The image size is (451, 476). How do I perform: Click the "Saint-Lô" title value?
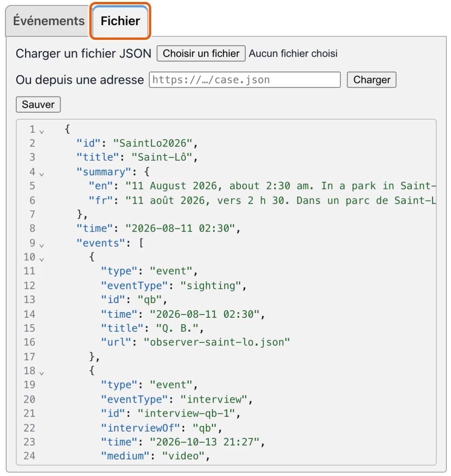pyautogui.click(x=162, y=158)
